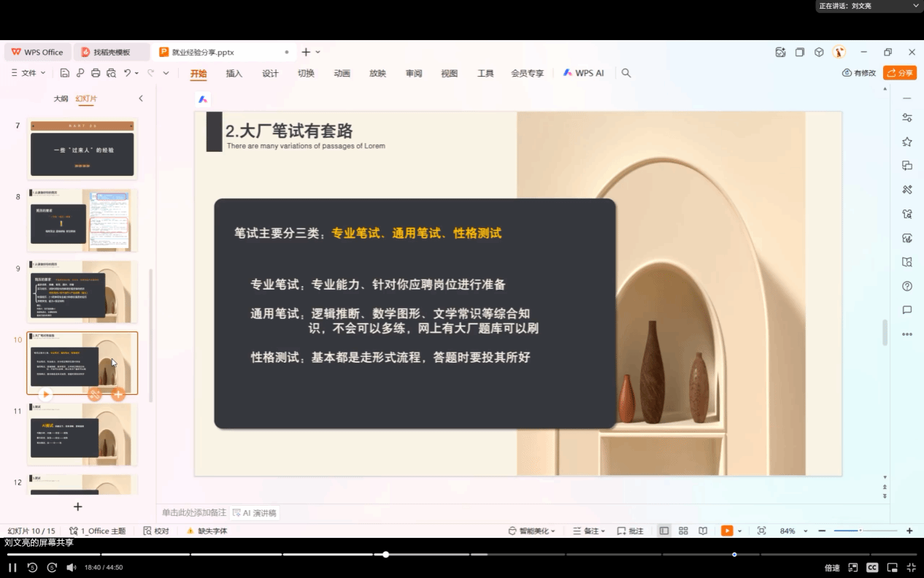Add new slide with plus below thumbnails
Viewport: 924px width, 578px height.
pyautogui.click(x=78, y=506)
